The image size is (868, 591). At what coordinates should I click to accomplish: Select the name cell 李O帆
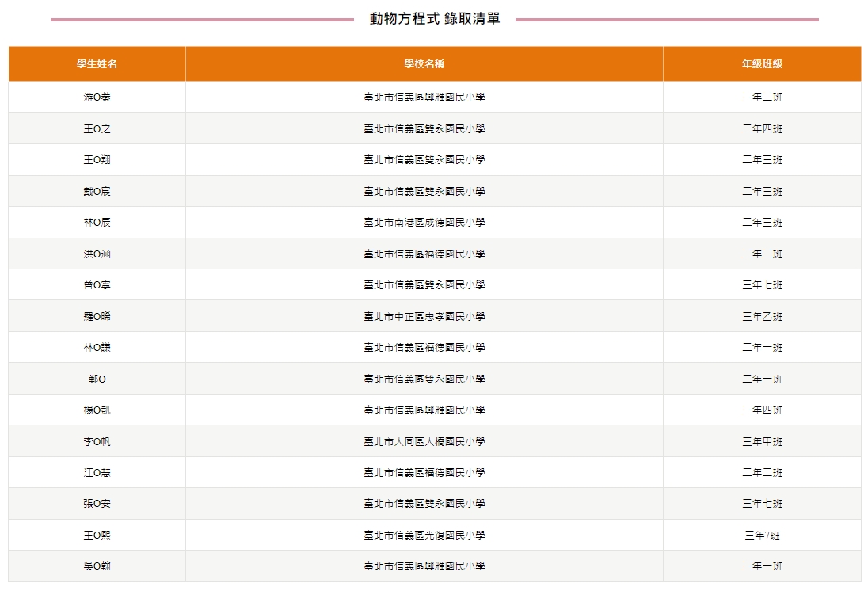tap(97, 442)
